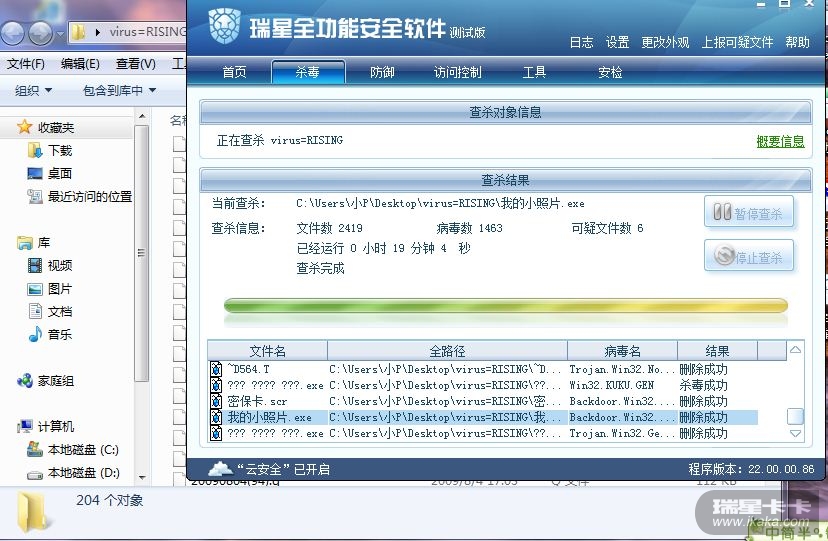Expand 包含到库中 dropdown in Explorer
The image size is (828, 541).
click(x=119, y=91)
